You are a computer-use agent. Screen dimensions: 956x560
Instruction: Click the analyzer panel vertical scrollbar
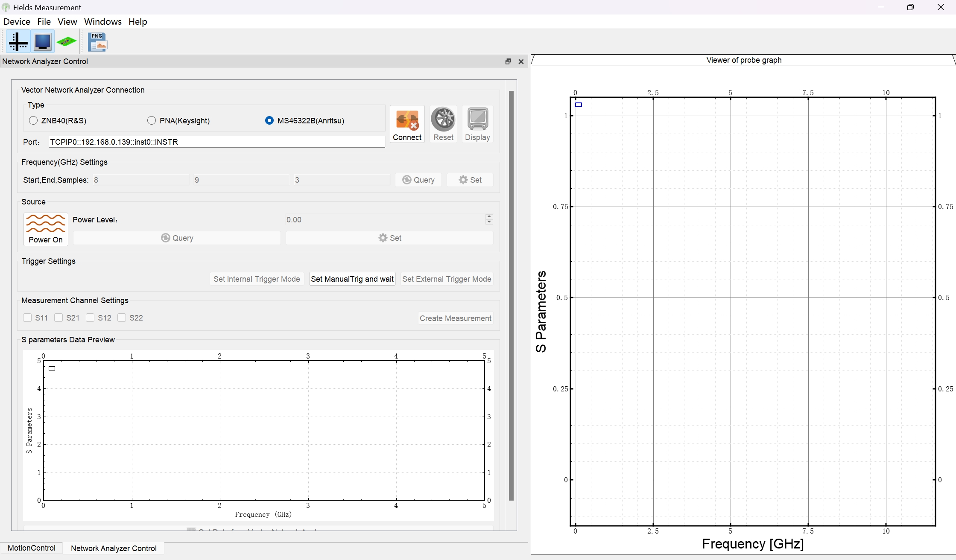coord(511,295)
